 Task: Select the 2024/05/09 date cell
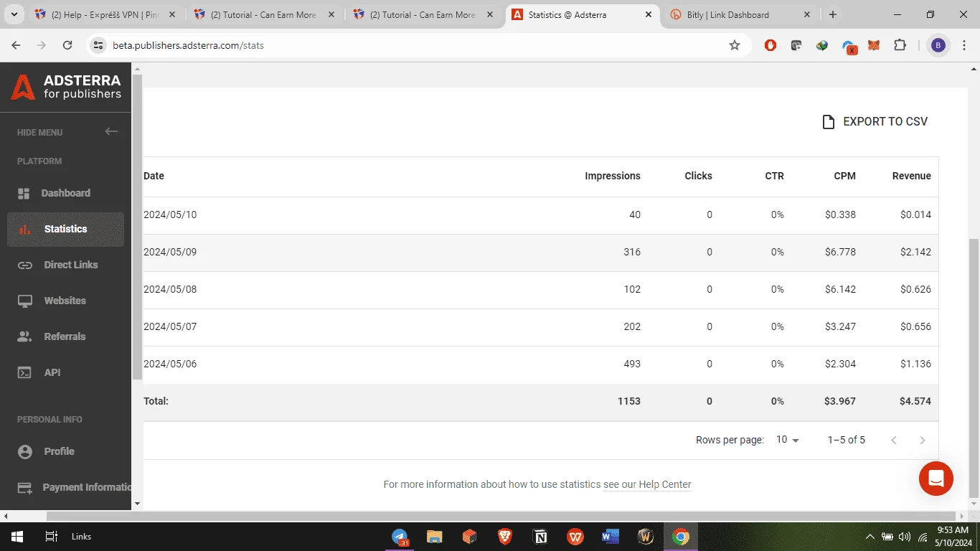(170, 252)
